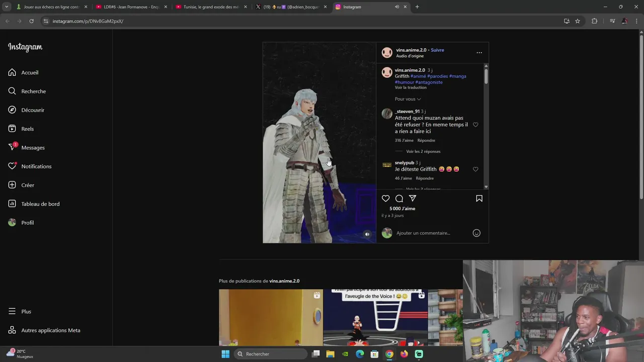Click the #animé hashtag

418,76
